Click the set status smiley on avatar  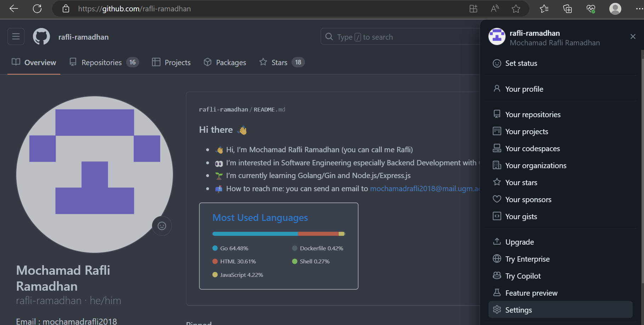[x=162, y=226]
